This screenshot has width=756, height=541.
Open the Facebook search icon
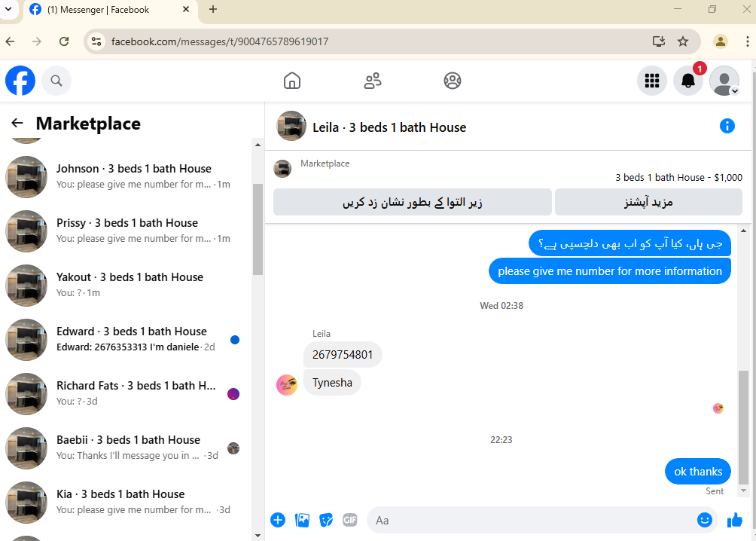56,81
